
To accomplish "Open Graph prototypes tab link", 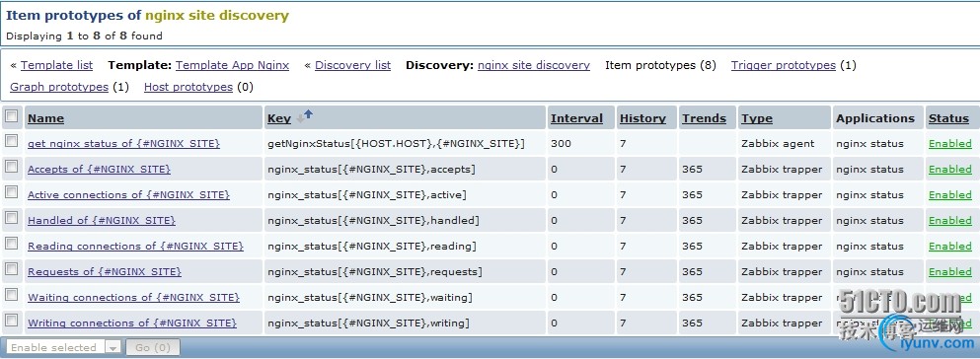I will [x=59, y=87].
